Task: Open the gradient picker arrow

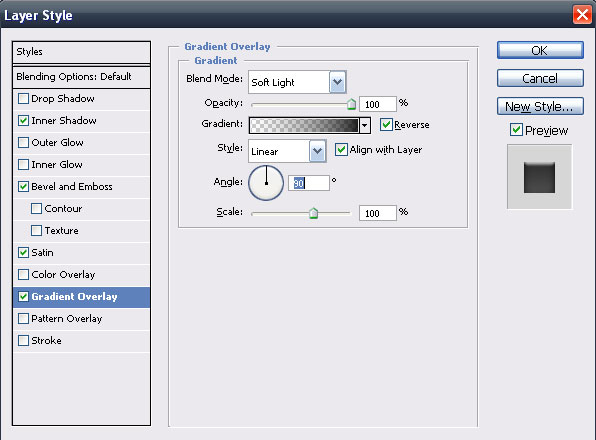Action: coord(365,125)
